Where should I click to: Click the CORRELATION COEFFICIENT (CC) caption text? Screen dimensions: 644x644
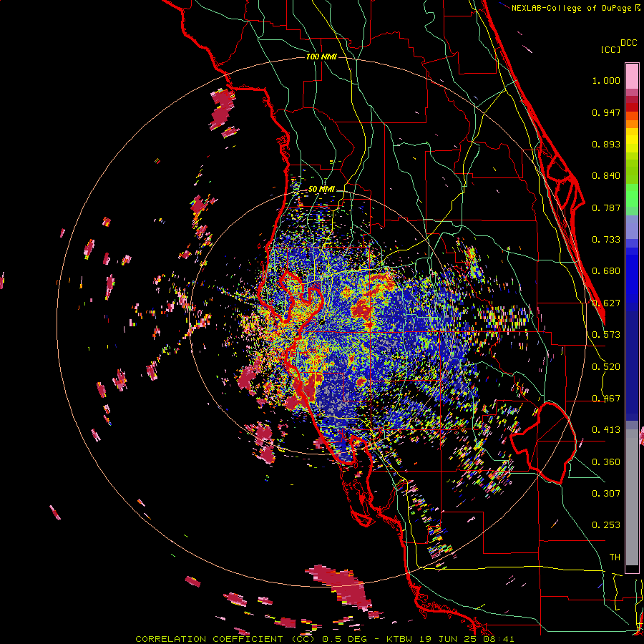pyautogui.click(x=225, y=639)
